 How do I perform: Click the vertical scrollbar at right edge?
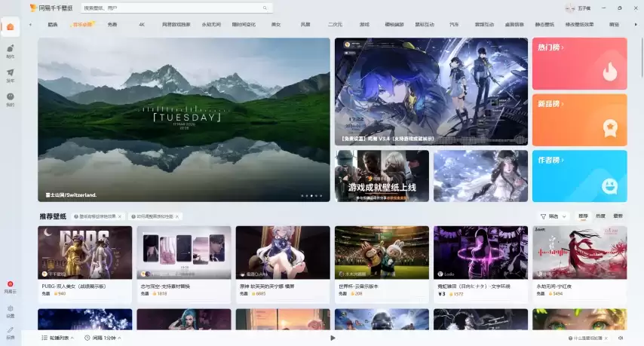tap(641, 56)
